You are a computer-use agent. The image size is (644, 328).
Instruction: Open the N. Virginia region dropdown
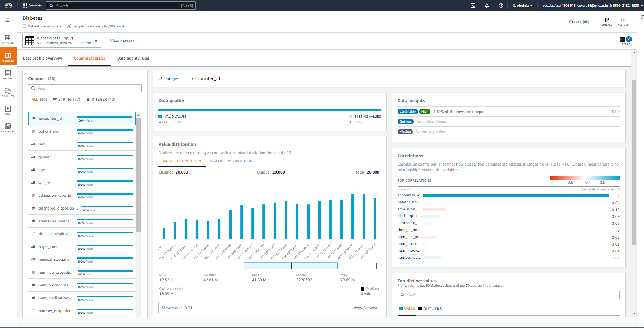coord(522,6)
